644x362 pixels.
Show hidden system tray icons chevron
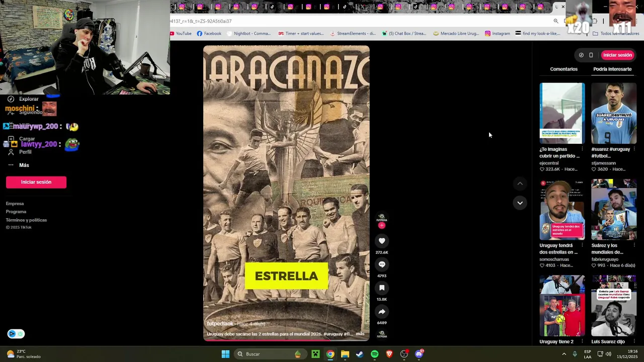[564, 354]
